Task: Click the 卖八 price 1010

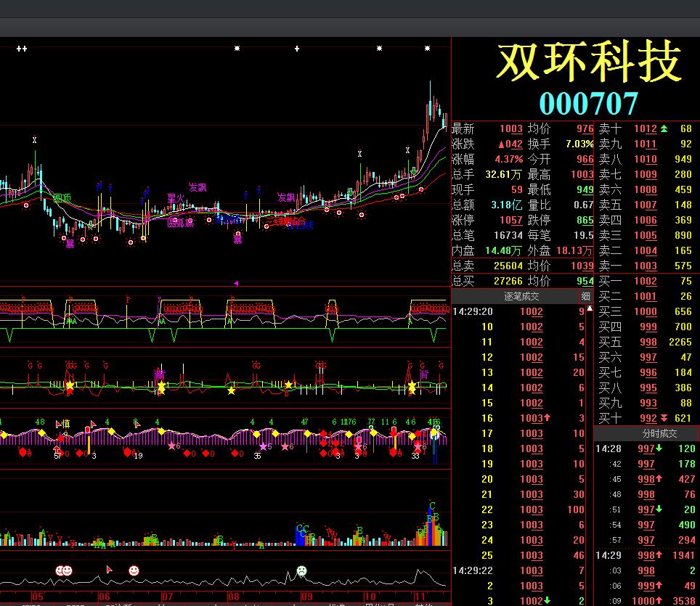Action: point(646,160)
